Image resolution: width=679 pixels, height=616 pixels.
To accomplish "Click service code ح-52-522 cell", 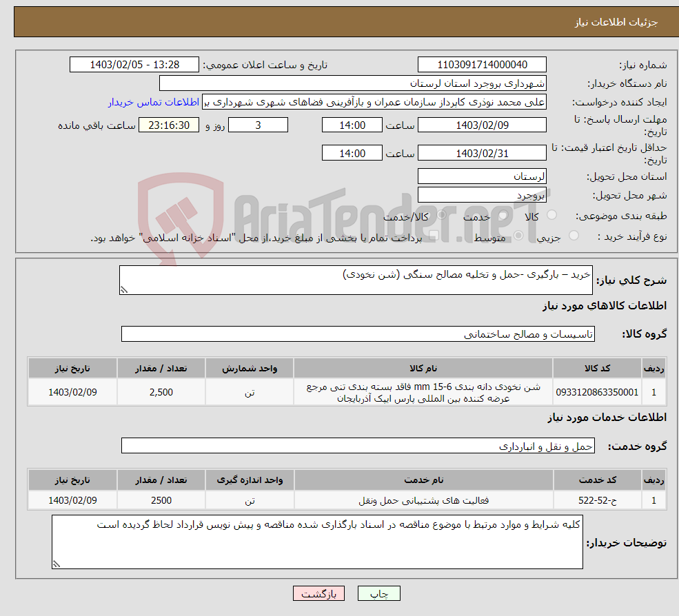I will (597, 500).
